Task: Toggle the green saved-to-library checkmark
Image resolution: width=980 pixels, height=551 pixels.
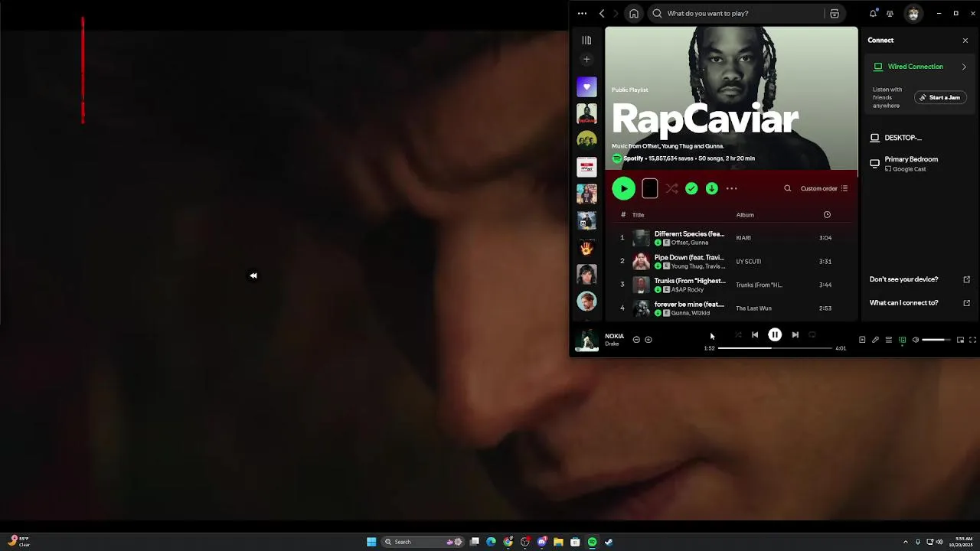Action: click(x=691, y=188)
